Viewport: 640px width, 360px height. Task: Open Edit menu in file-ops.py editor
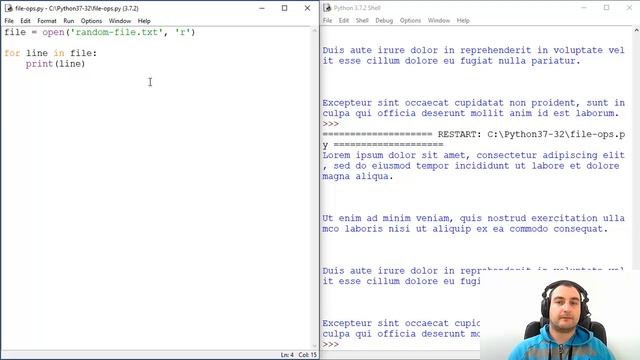(x=25, y=21)
